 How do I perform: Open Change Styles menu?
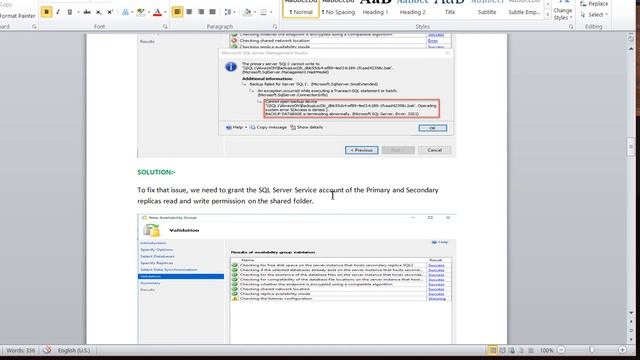pyautogui.click(x=562, y=11)
